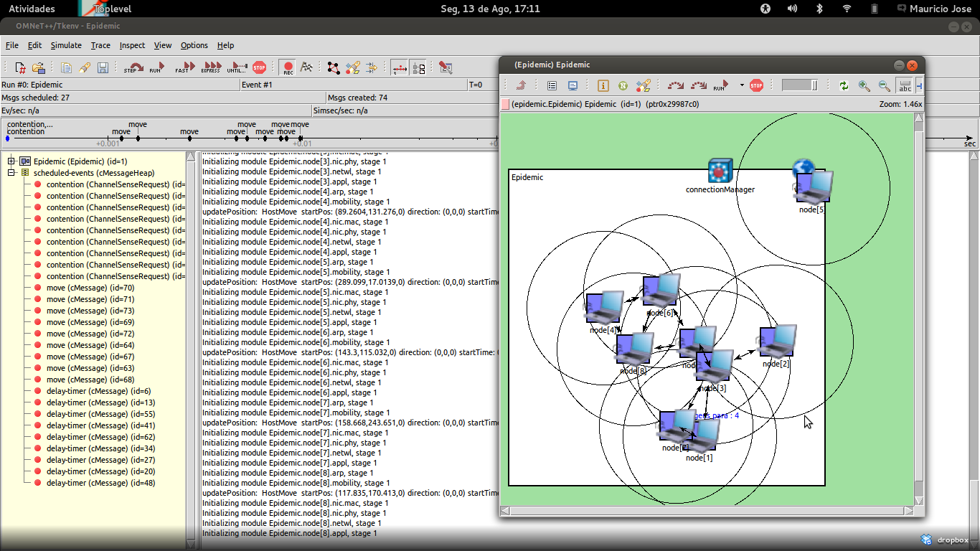Click the network graph inspect icon

tap(334, 67)
